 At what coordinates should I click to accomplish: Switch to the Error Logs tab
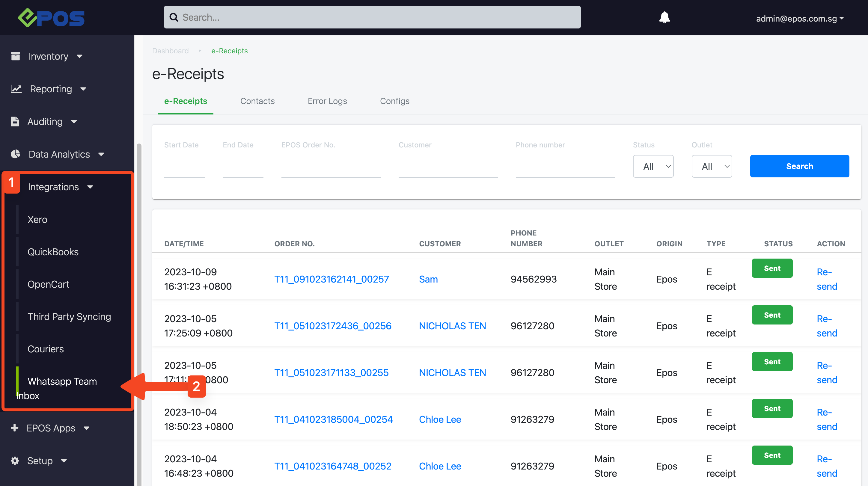[327, 101]
